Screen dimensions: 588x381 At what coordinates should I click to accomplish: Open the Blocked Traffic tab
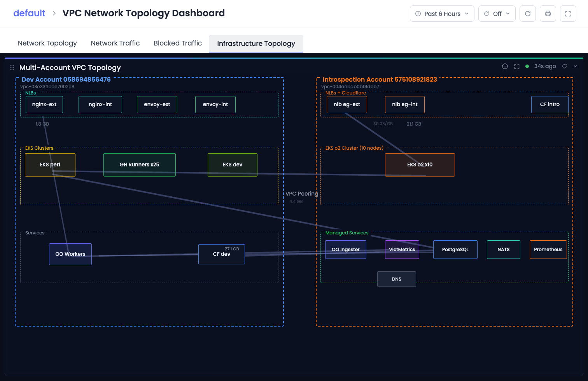point(178,43)
